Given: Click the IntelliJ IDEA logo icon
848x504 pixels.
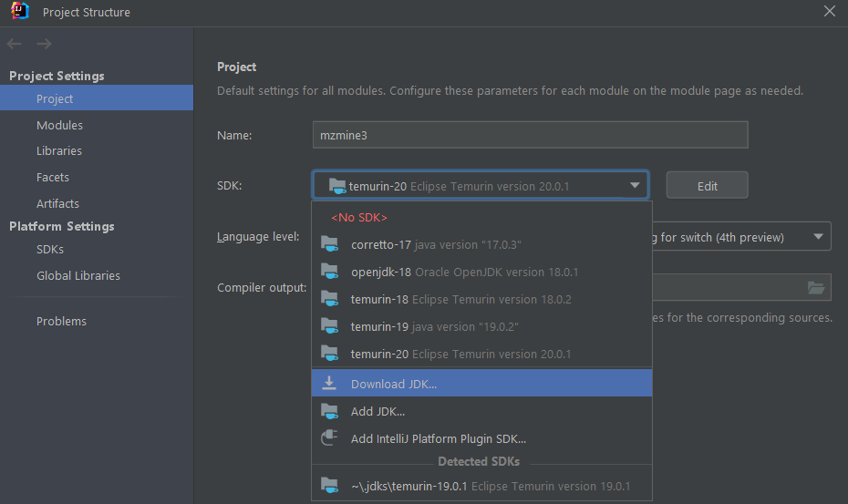Looking at the screenshot, I should 20,11.
